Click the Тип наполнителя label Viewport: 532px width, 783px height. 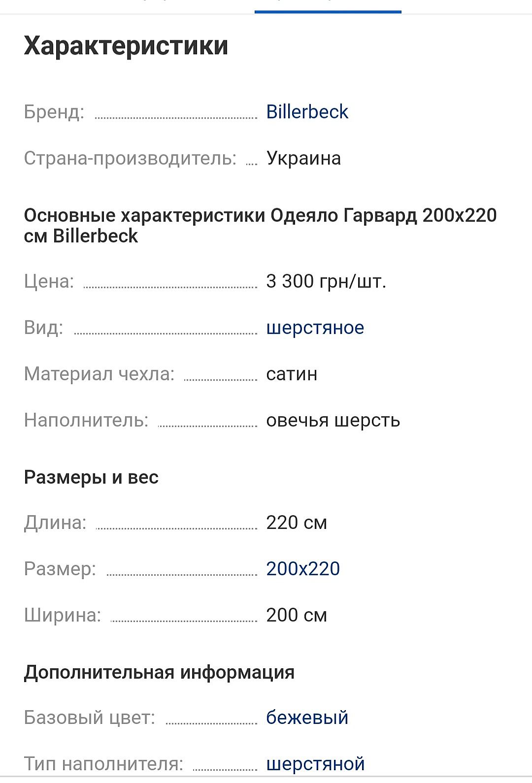point(103,764)
